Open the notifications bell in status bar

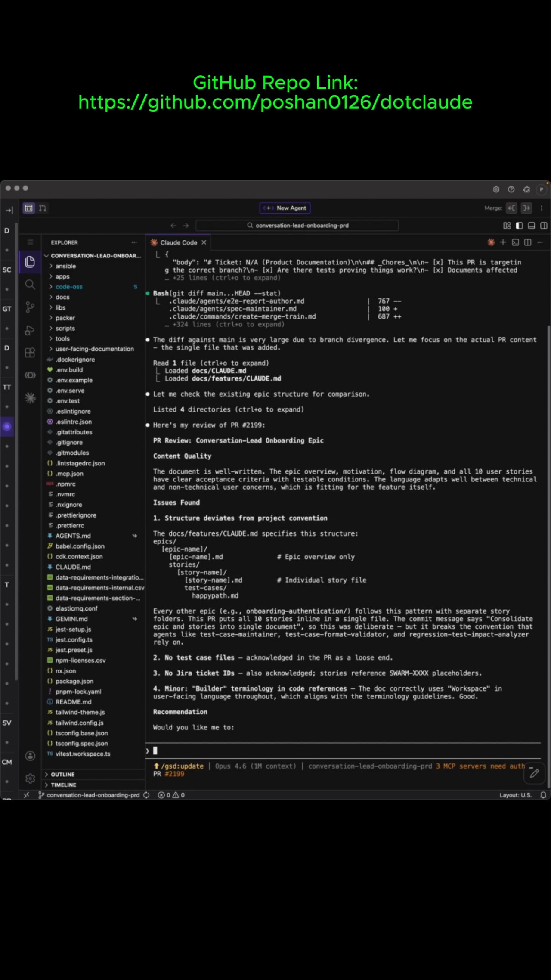coord(543,795)
